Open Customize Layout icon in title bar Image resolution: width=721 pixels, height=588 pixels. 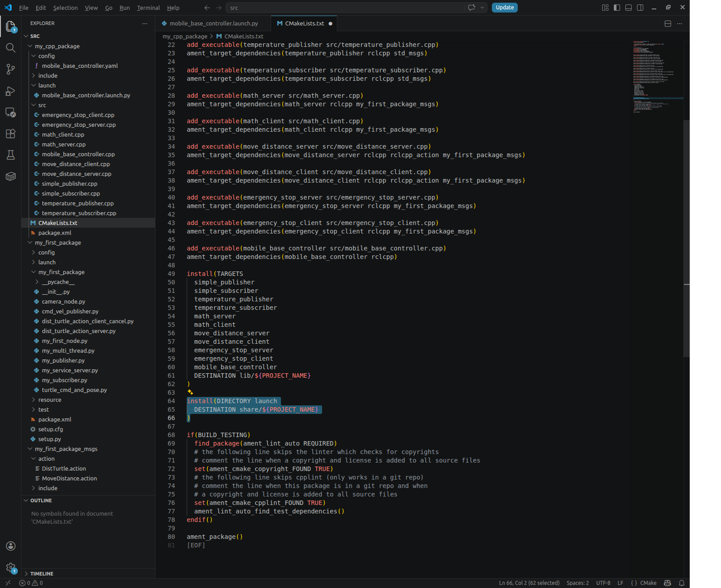[x=605, y=8]
